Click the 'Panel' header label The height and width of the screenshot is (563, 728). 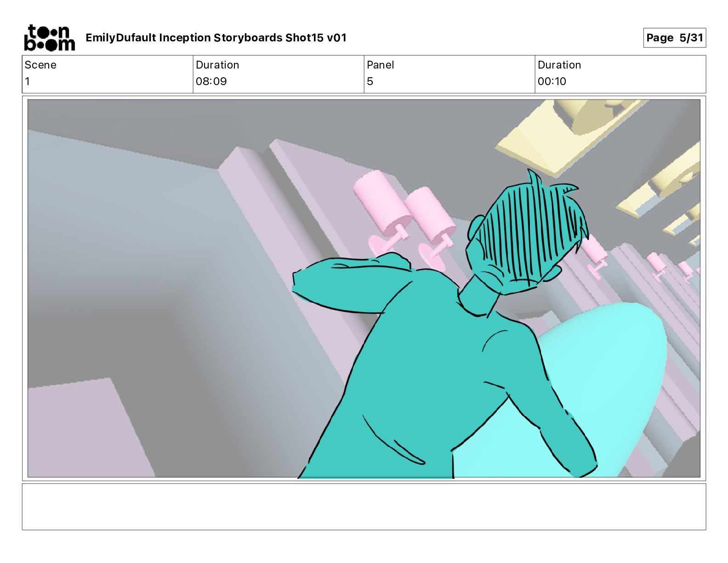pos(380,65)
